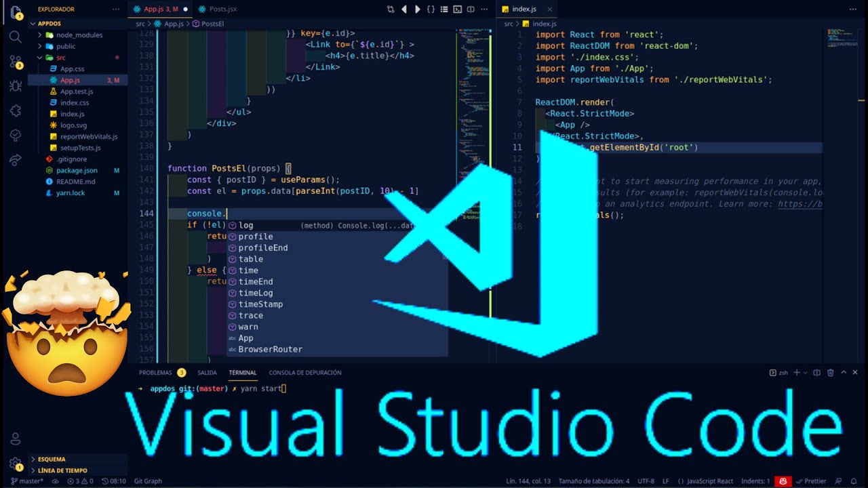
Task: Click the curly braces icon in editor toolbar
Action: point(431,9)
